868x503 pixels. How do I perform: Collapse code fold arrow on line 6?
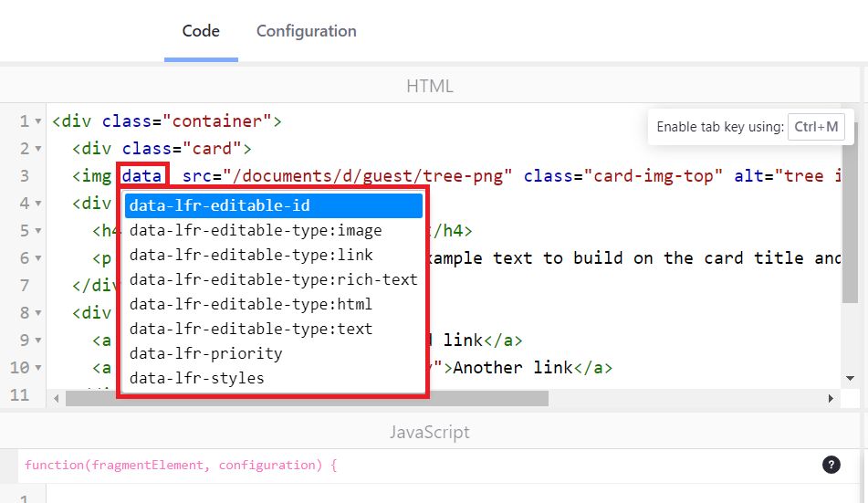pyautogui.click(x=38, y=258)
